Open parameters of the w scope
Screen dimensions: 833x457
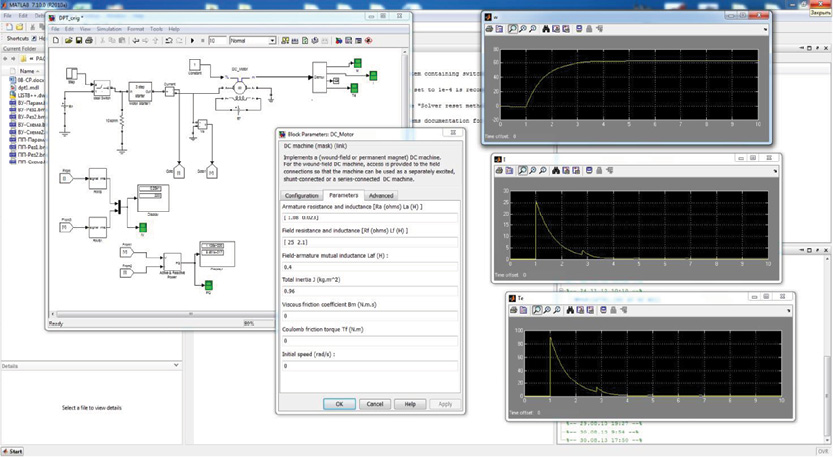pos(499,29)
